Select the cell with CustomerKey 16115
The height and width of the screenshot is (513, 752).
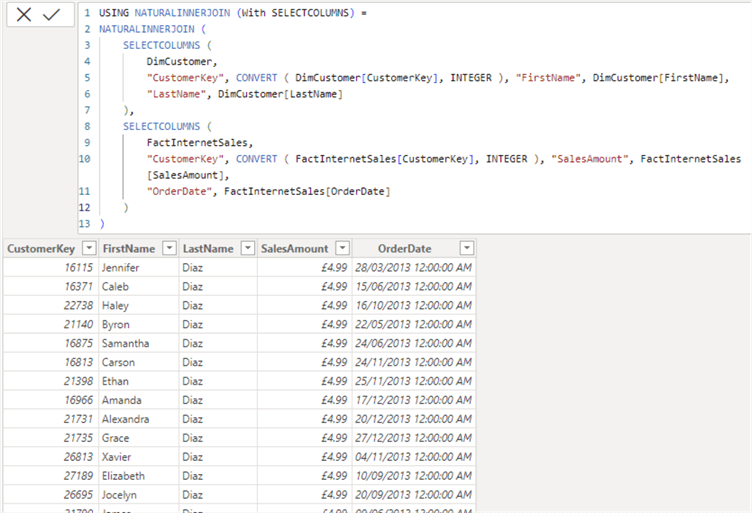pyautogui.click(x=51, y=268)
